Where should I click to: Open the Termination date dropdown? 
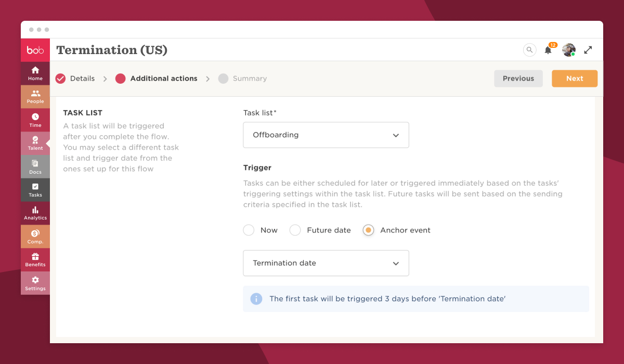(x=326, y=263)
